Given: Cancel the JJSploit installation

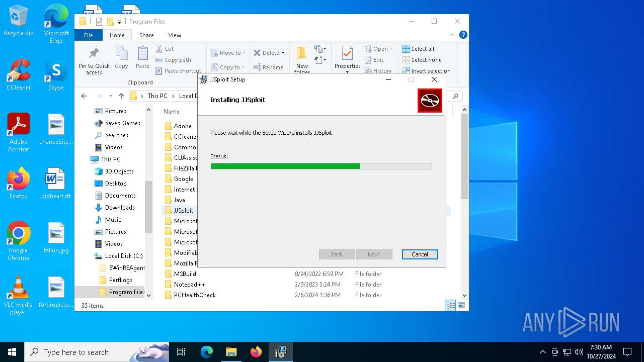Looking at the screenshot, I should coord(420,254).
